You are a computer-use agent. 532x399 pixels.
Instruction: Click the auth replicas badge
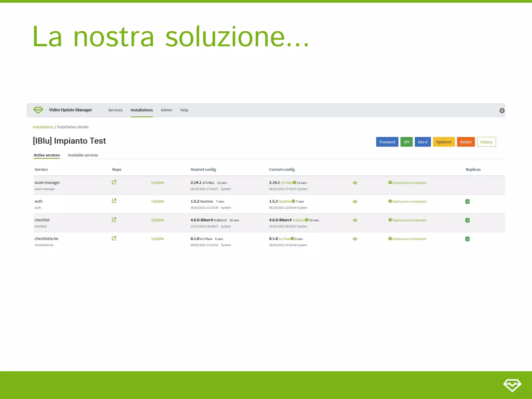tap(467, 202)
